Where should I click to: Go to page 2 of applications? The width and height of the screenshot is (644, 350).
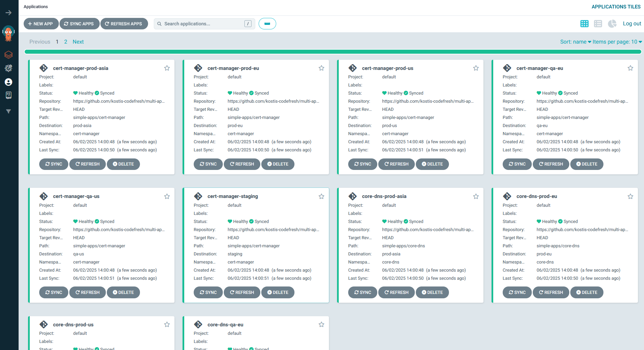pos(66,42)
